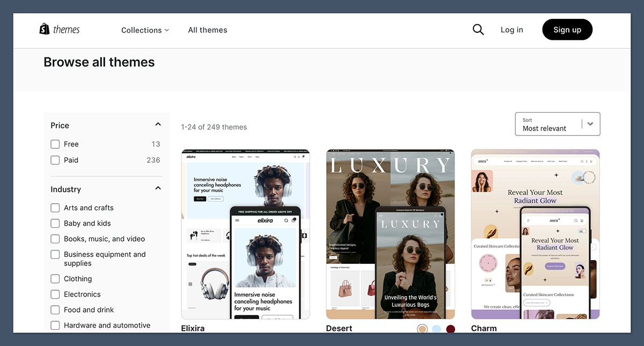
Task: Collapse the Industry filter section
Action: [158, 188]
